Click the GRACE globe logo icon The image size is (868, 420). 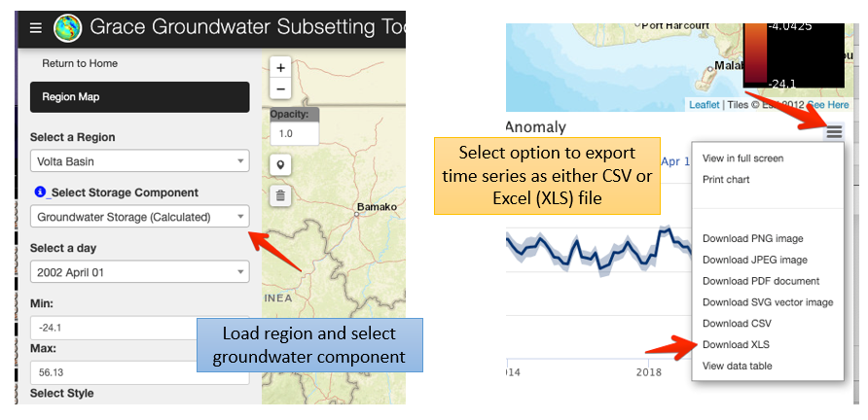(x=67, y=27)
